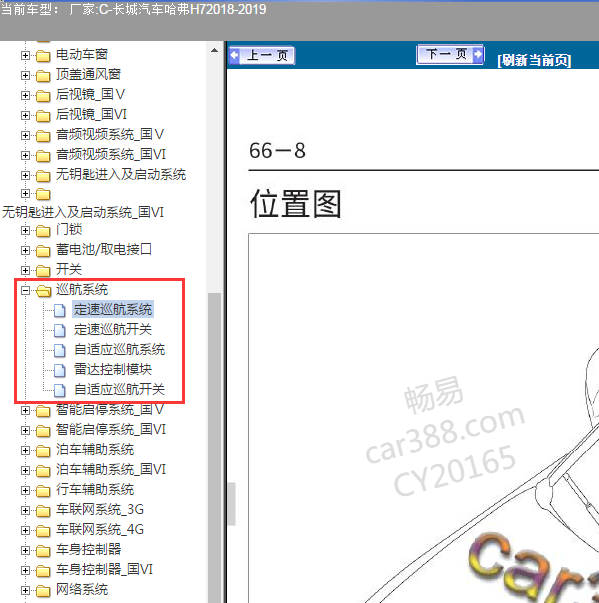Click the 开关 folder icon
Image resolution: width=599 pixels, height=603 pixels.
tap(43, 271)
